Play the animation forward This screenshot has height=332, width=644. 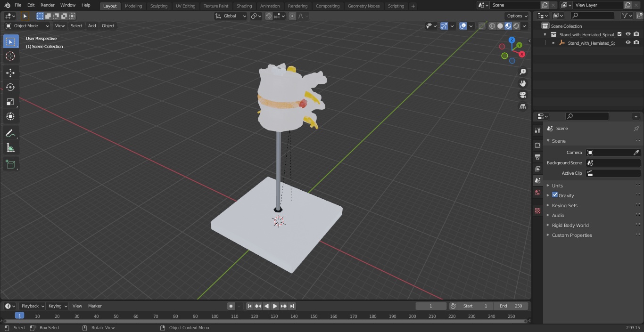275,306
